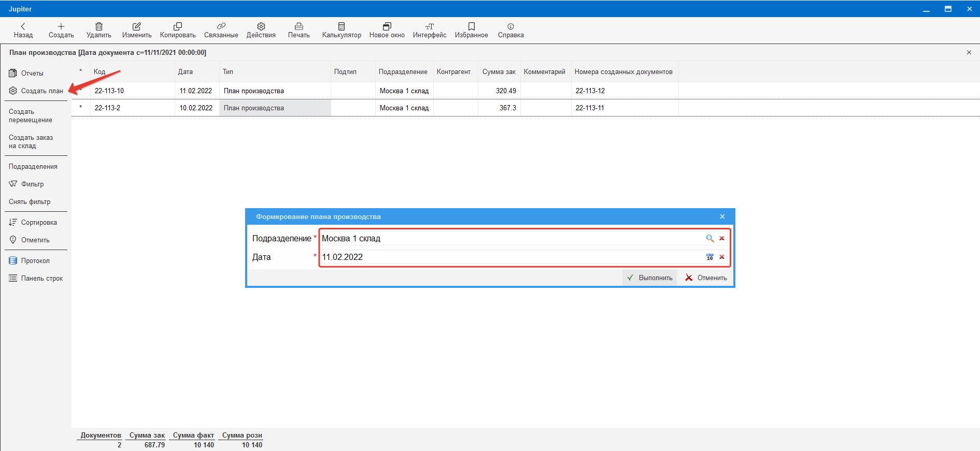The width and height of the screenshot is (980, 451).
Task: Click the Создать plus icon in toolbar
Action: point(61,26)
